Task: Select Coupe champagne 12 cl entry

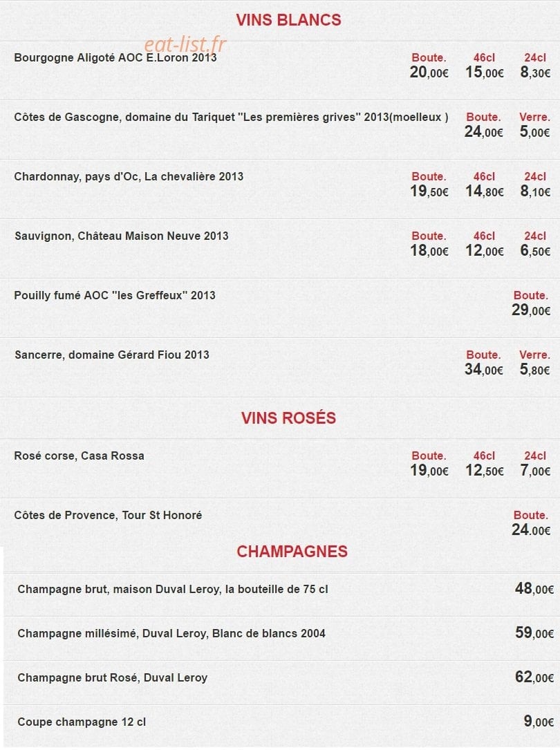Action: tap(82, 722)
